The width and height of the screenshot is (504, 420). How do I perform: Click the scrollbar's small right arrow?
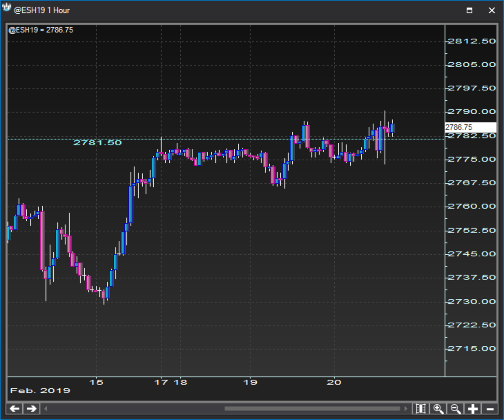point(406,409)
